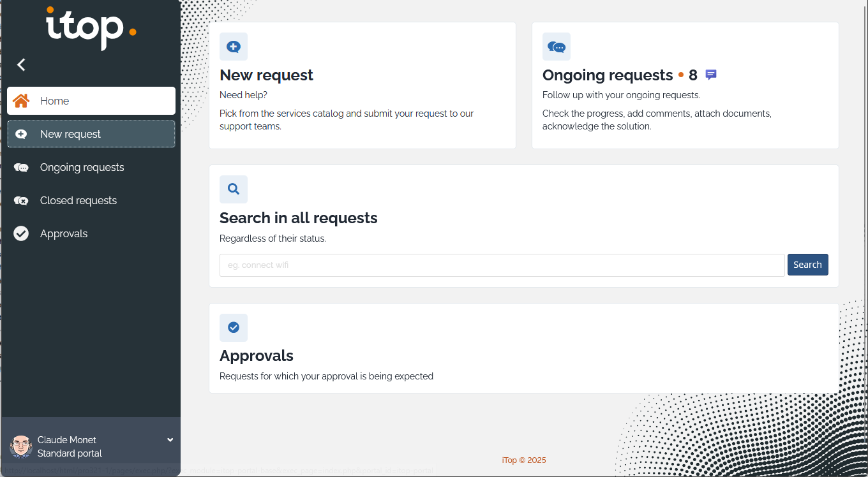Focus the 'eg. connect wifi' search field
Image resolution: width=868 pixels, height=477 pixels.
pyautogui.click(x=502, y=265)
